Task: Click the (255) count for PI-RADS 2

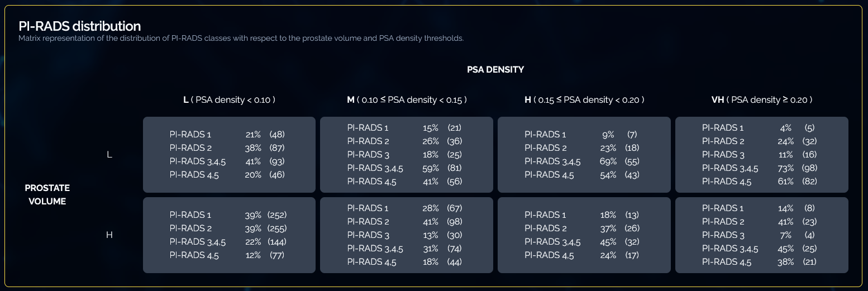Action: (x=277, y=228)
